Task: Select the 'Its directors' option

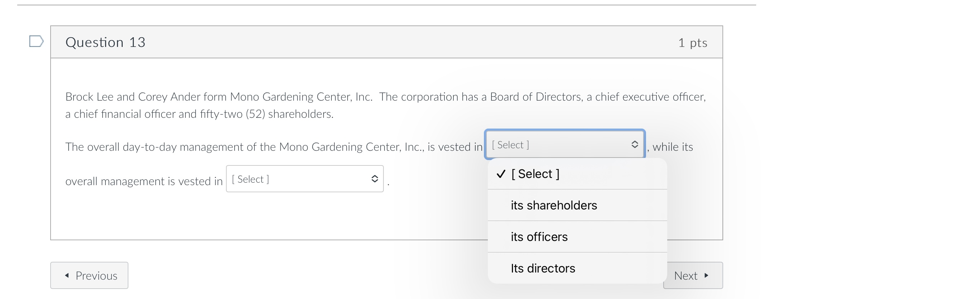Action: (x=543, y=268)
